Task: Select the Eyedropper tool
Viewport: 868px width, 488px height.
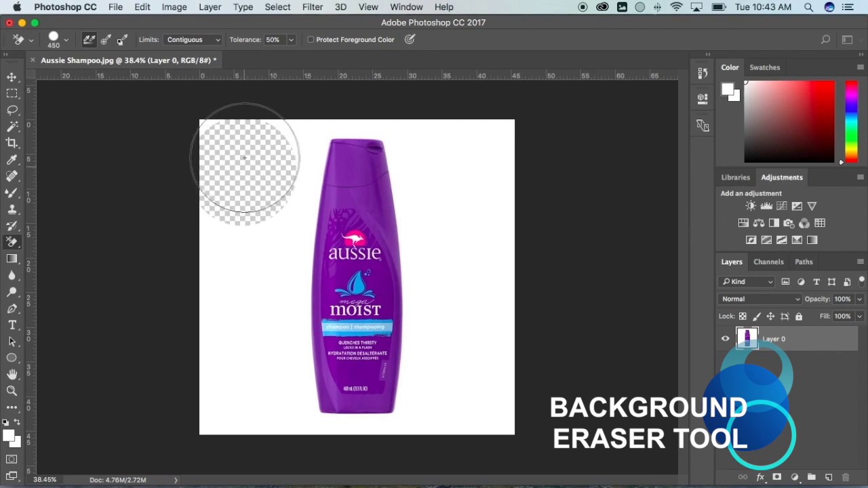Action: coord(12,159)
